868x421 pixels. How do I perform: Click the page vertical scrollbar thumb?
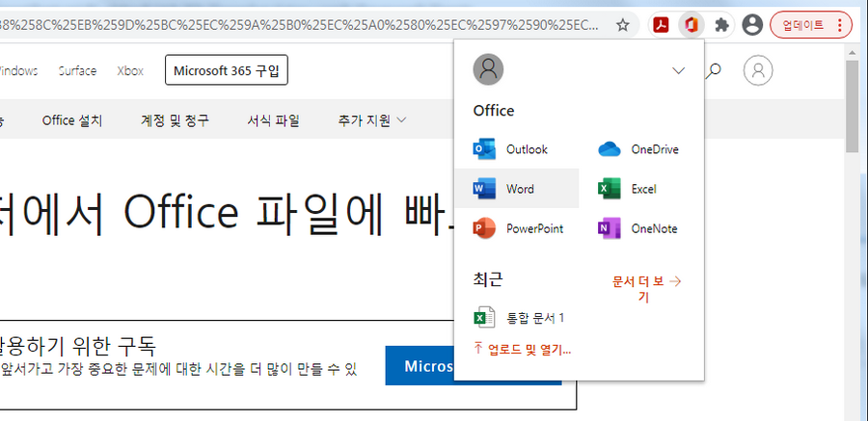(x=853, y=105)
